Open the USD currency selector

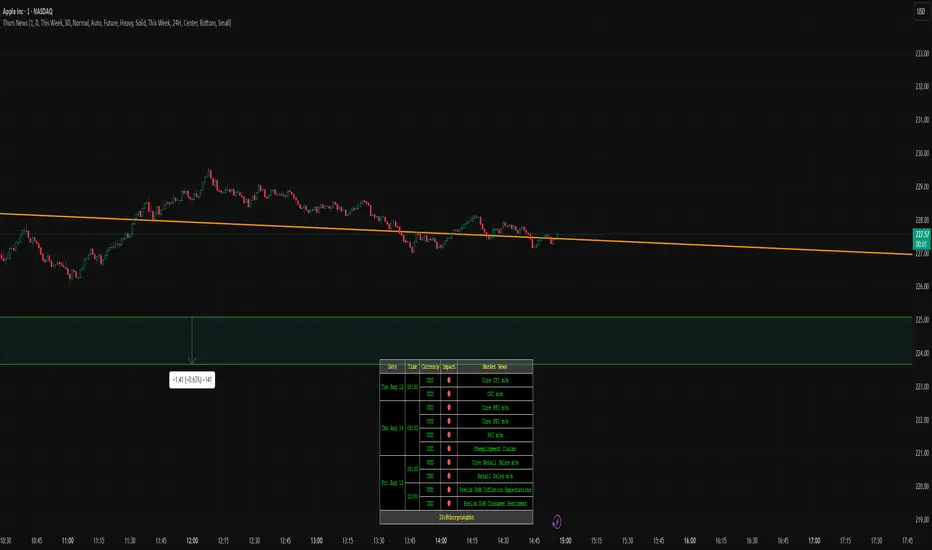919,11
